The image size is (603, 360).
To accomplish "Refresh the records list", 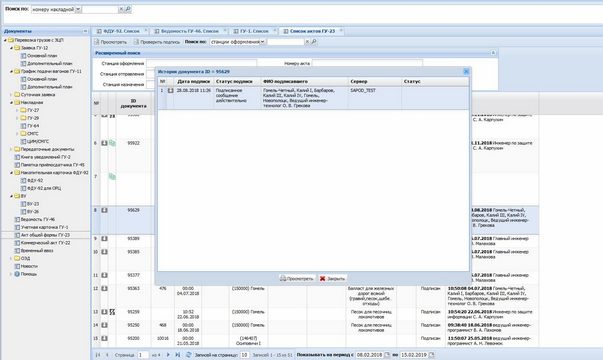I will 188,355.
